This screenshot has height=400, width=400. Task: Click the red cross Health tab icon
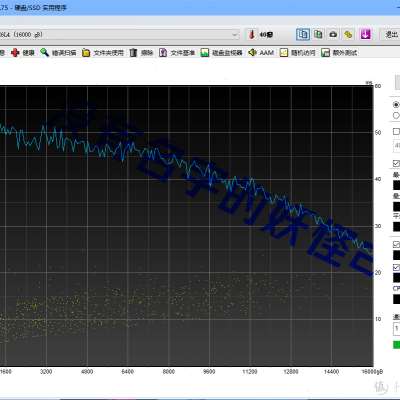coord(15,53)
